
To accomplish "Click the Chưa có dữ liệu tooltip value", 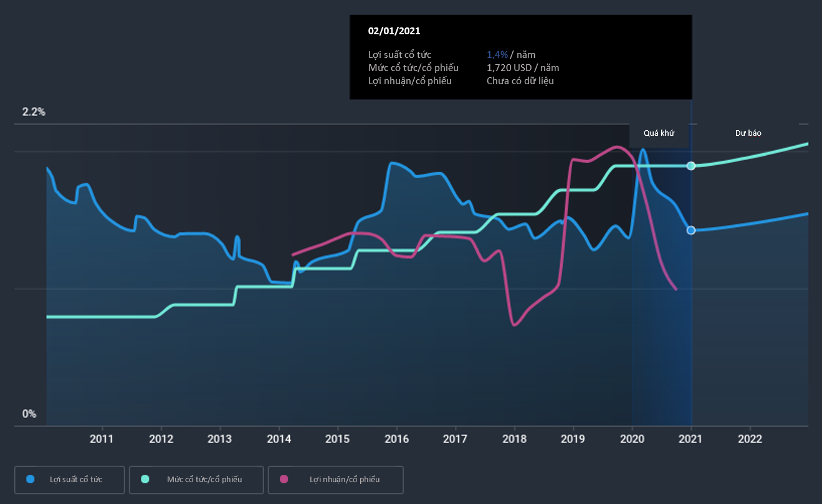I will (520, 81).
